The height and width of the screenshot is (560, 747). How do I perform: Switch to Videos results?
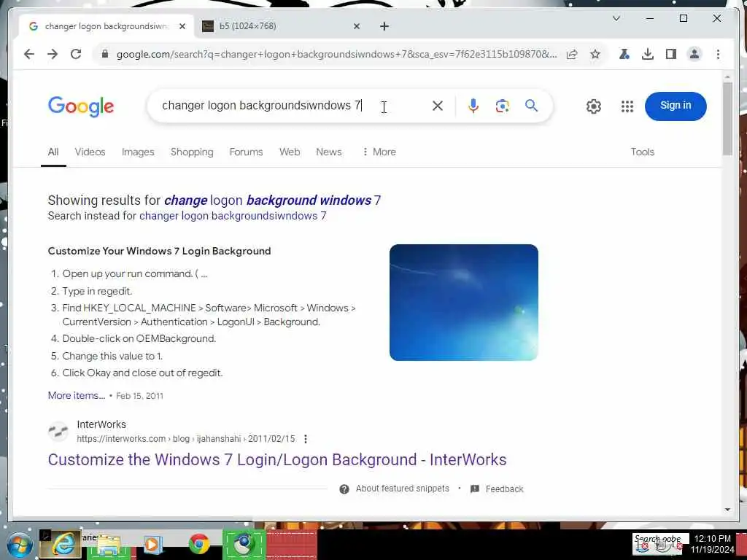[90, 152]
